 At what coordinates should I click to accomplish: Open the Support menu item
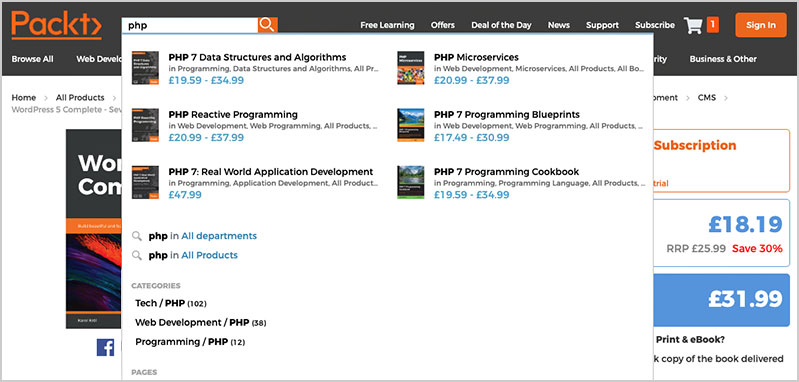[602, 25]
